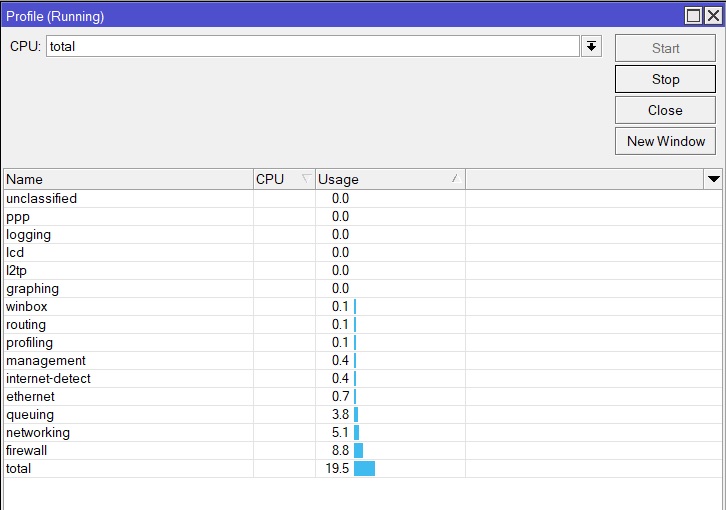Click the 19.5 usage value
This screenshot has width=726, height=510.
[x=337, y=468]
